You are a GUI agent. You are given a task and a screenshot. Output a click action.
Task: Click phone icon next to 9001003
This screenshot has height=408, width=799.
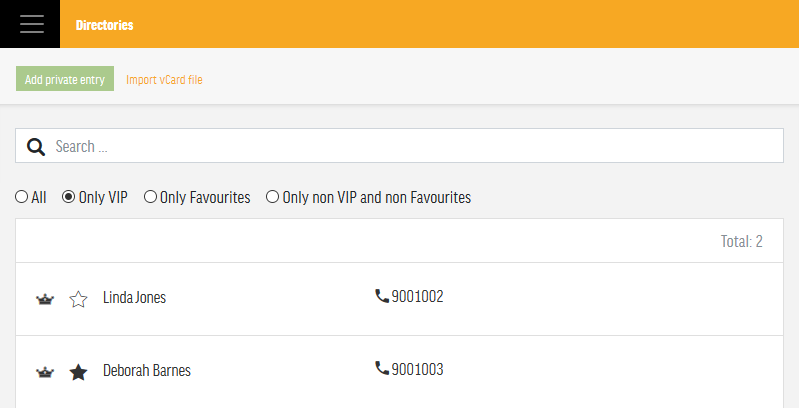(x=382, y=368)
